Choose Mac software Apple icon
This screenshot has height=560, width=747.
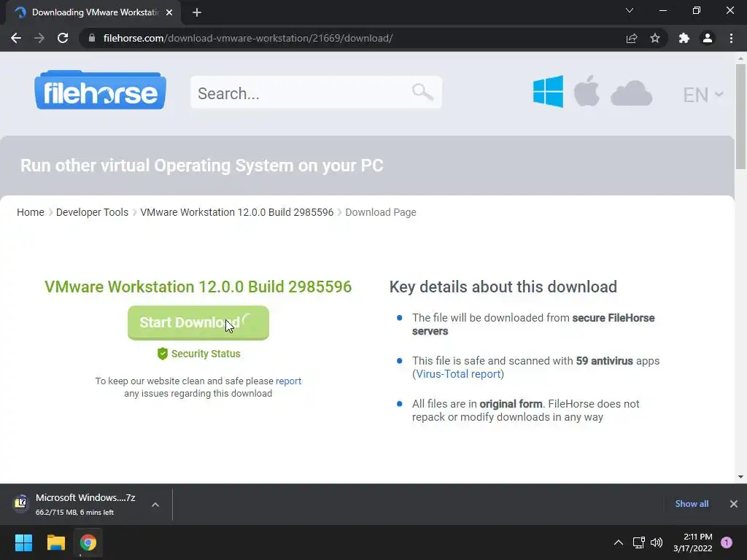[x=587, y=90]
